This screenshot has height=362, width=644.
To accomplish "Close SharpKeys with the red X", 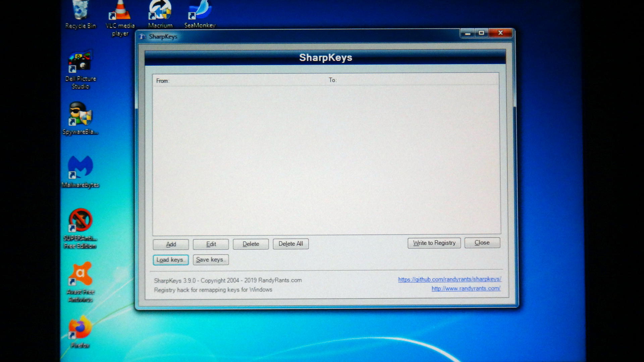I will click(x=500, y=33).
